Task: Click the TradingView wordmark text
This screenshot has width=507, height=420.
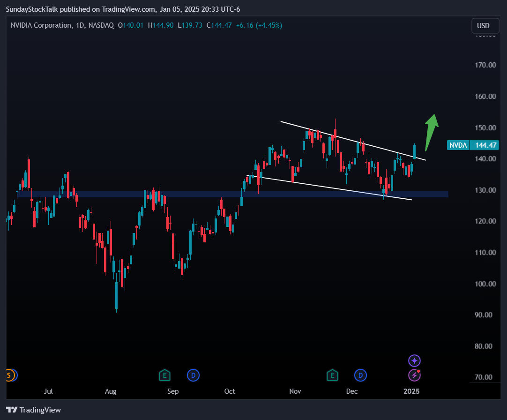Action: click(40, 410)
